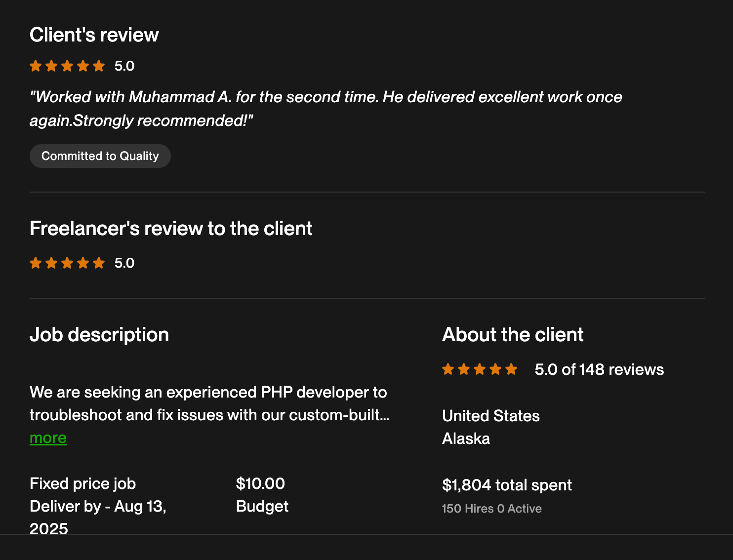This screenshot has width=733, height=560.
Task: Select the 5.0 of 148 reviews text
Action: [599, 369]
